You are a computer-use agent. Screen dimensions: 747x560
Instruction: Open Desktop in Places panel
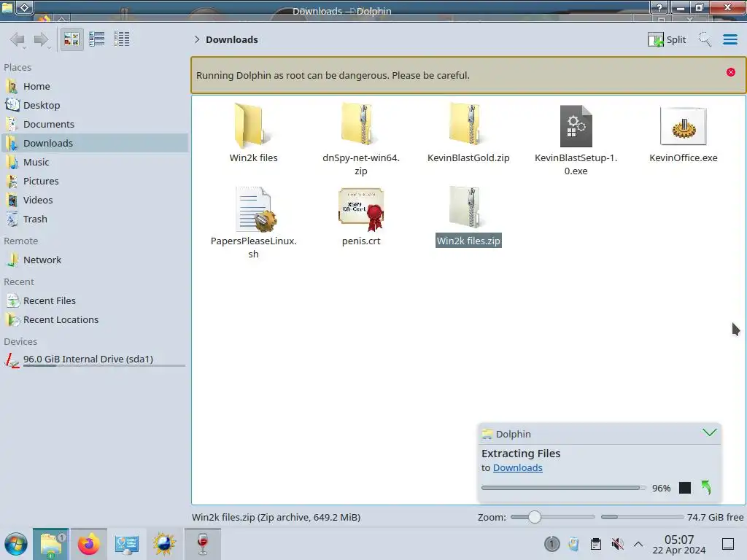[x=96, y=105]
